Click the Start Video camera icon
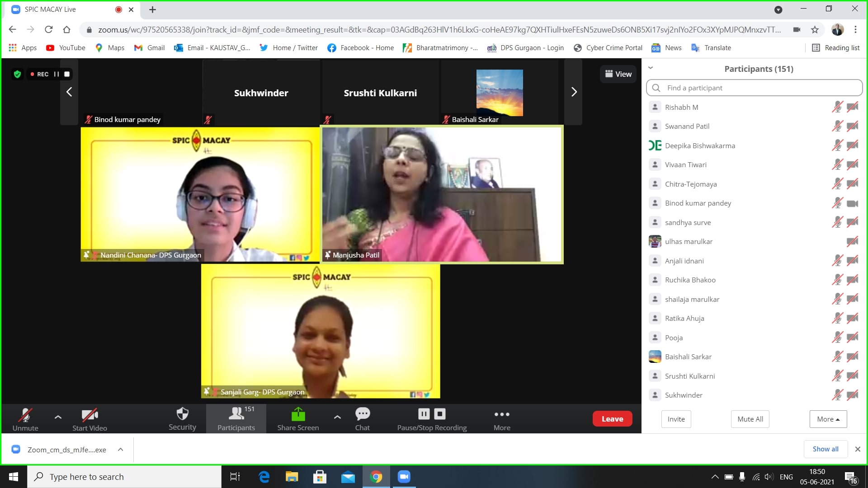 [x=90, y=414]
